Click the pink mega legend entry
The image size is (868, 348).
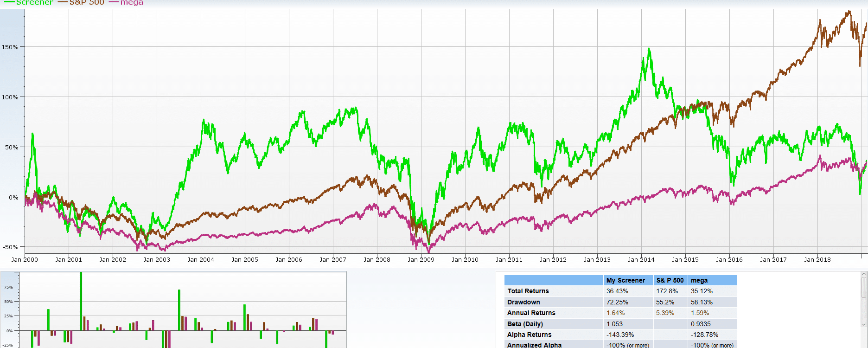pyautogui.click(x=126, y=2)
